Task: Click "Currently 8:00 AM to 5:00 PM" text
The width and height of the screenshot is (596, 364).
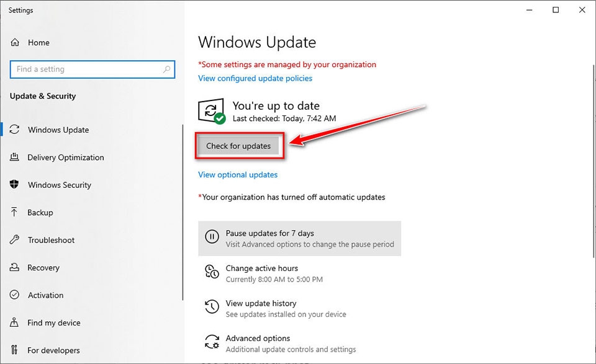Action: point(274,280)
